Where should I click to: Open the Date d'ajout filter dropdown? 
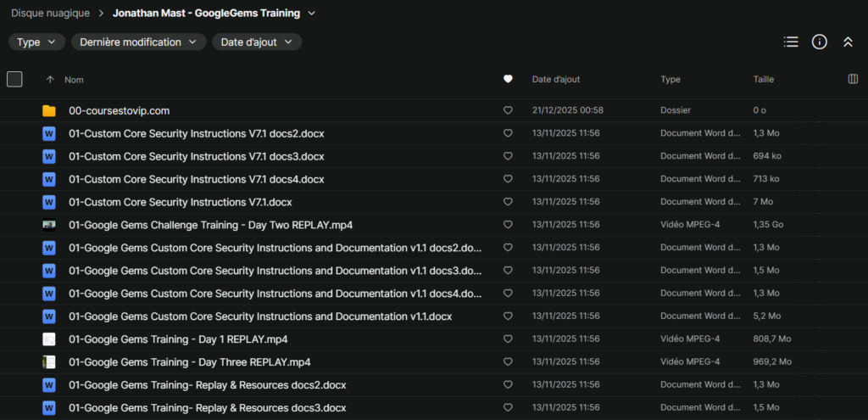coord(256,42)
